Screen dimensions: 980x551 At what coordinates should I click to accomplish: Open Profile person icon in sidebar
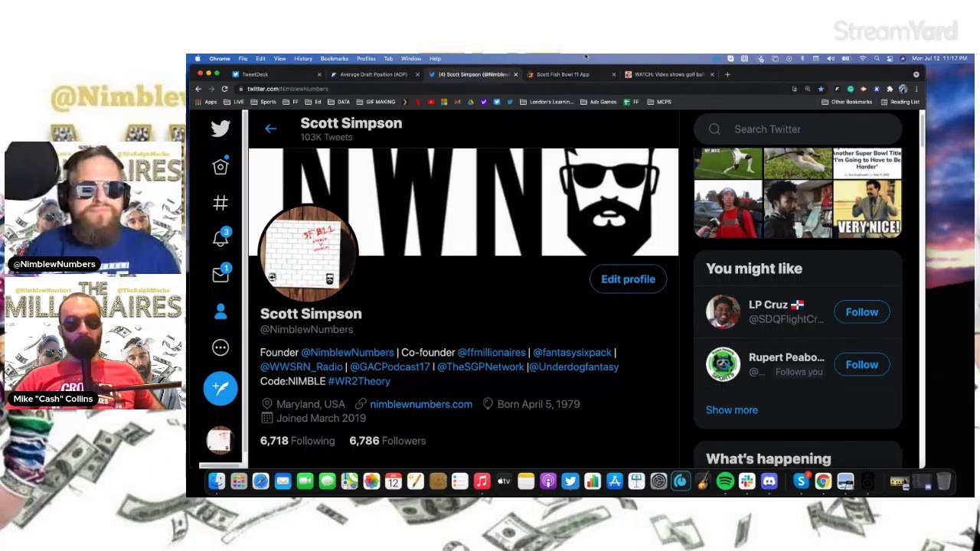pos(220,311)
